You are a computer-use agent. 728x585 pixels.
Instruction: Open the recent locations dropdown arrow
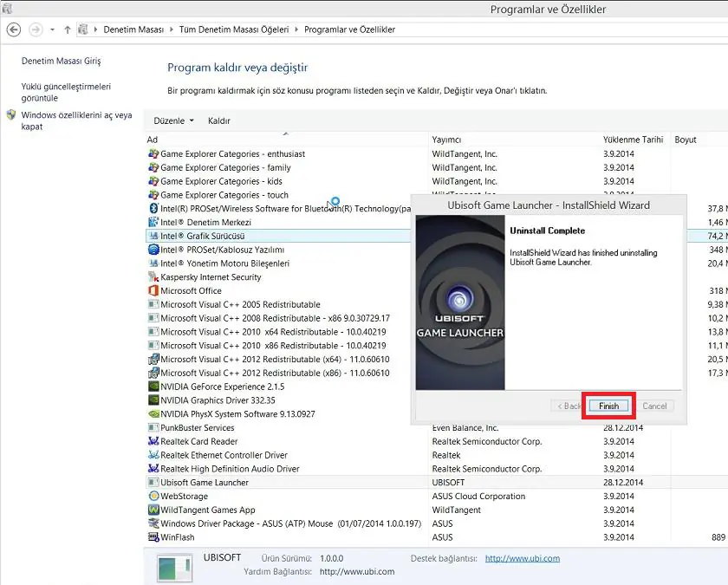53,29
